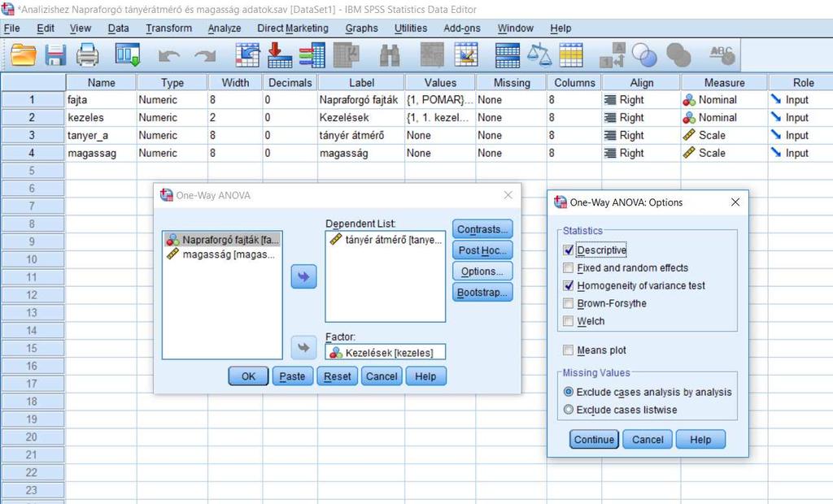Click the Scale measure cell for tanyer_a
Viewport: 833px width, 504px height.
724,135
